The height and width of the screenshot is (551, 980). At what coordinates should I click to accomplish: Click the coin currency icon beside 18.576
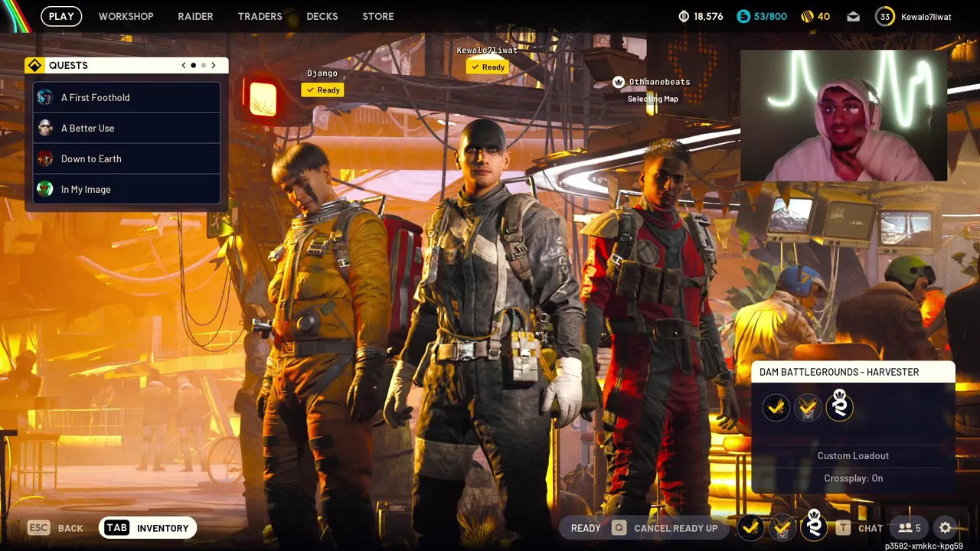[684, 16]
